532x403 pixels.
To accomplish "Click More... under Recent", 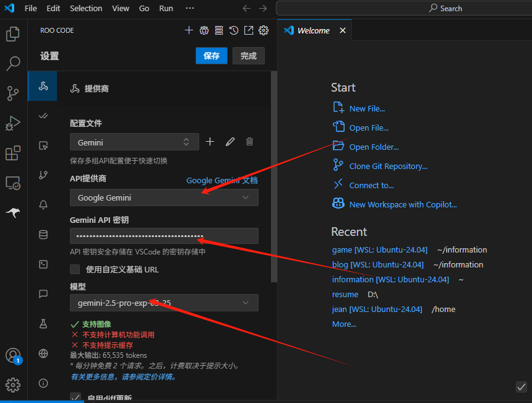I will tap(344, 324).
